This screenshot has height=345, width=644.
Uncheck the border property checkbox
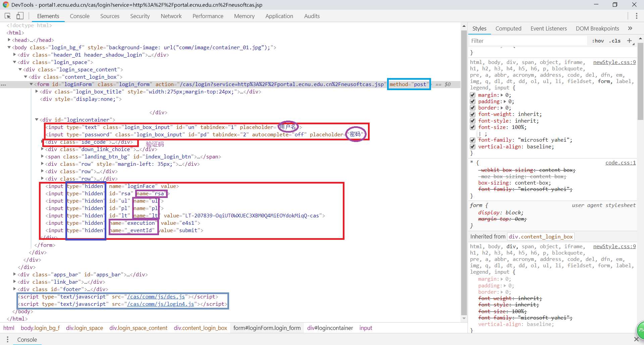coord(473,108)
